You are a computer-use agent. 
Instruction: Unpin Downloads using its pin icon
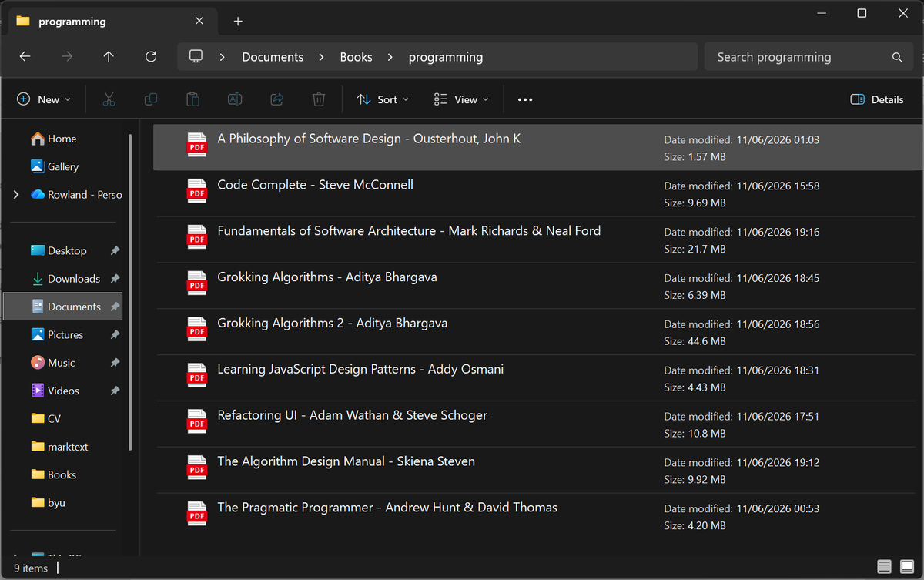[115, 278]
